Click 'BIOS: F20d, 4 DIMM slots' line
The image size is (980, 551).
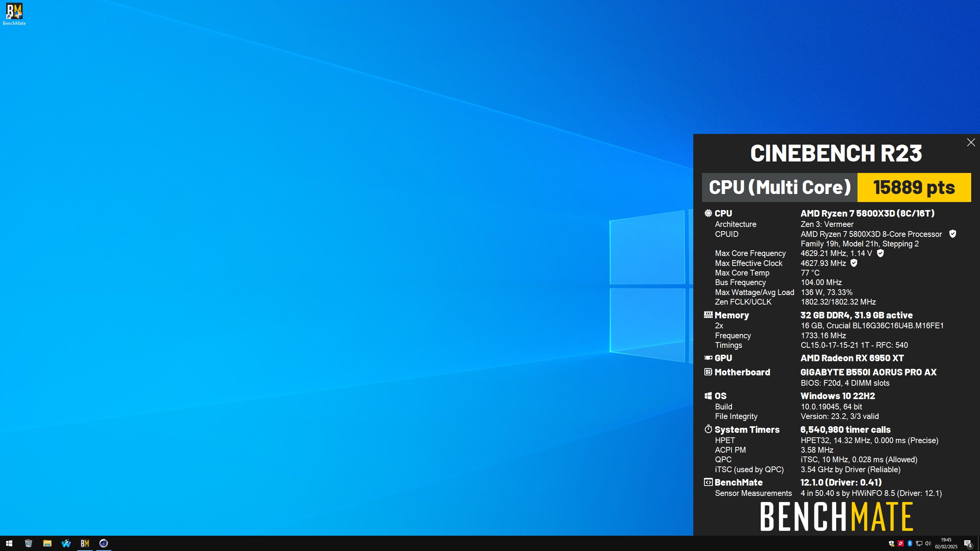click(845, 383)
